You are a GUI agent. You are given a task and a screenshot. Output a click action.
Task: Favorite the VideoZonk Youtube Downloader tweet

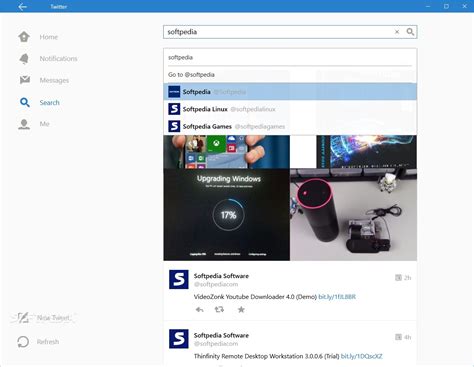point(241,310)
